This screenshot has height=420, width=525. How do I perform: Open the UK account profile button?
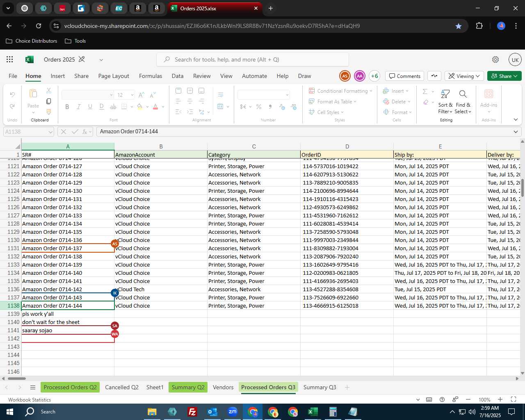pyautogui.click(x=515, y=59)
